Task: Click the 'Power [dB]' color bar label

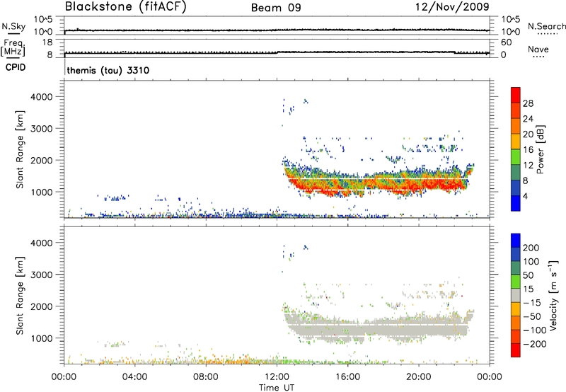Action: coord(541,149)
